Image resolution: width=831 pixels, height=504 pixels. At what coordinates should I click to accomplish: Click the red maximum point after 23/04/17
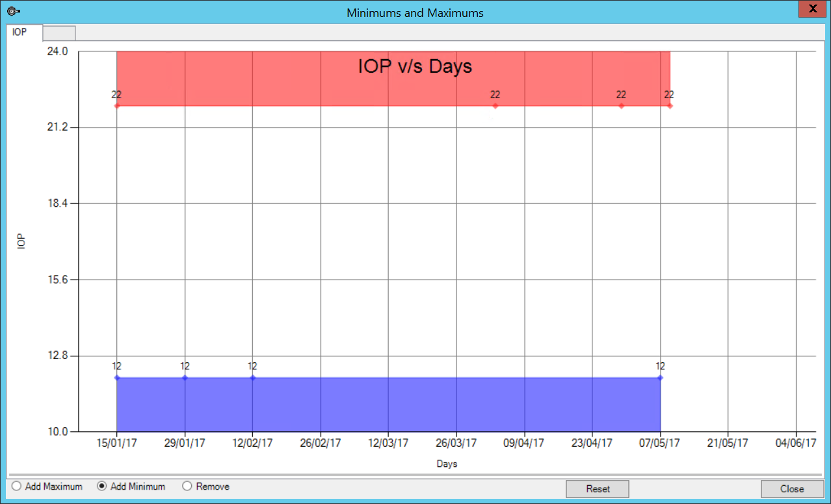[621, 105]
